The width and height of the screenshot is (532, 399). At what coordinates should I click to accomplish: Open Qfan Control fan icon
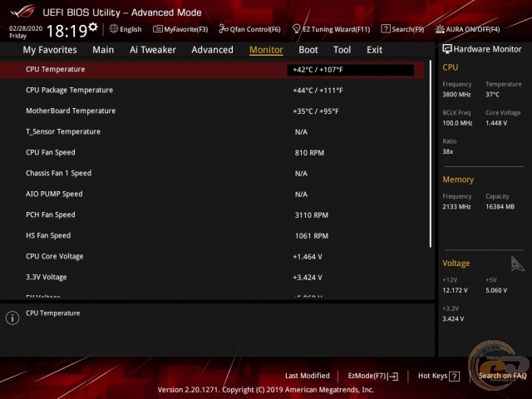pos(224,29)
